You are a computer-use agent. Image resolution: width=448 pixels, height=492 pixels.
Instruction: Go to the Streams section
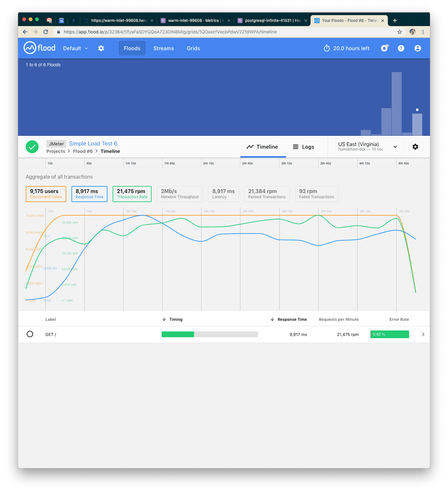click(x=163, y=48)
